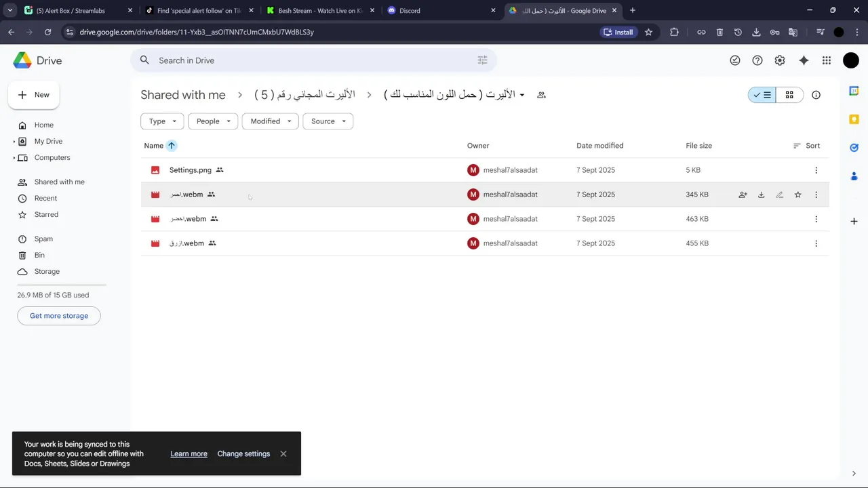Click the Learn more link
This screenshot has width=868, height=488.
189,454
